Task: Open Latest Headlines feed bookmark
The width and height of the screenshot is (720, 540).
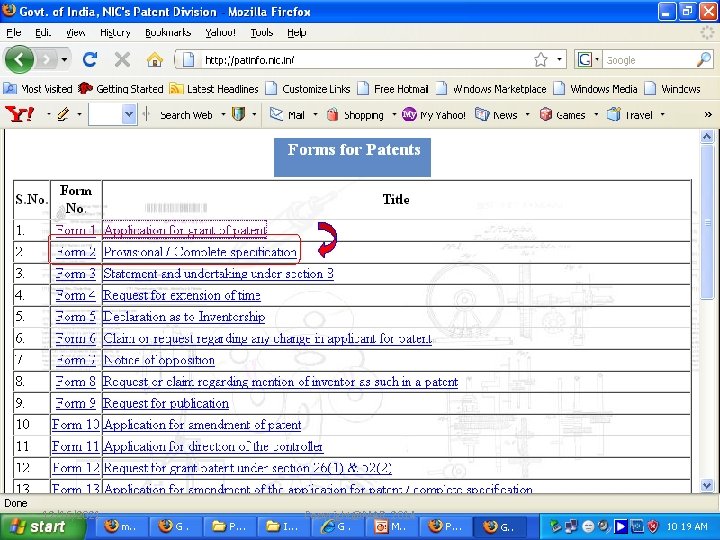Action: click(x=214, y=89)
